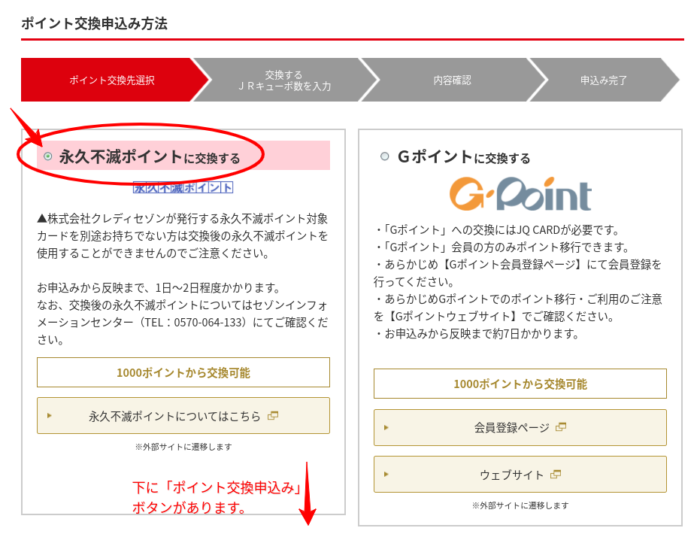Click the triangle arrow in ウェブサイト button

pyautogui.click(x=386, y=474)
